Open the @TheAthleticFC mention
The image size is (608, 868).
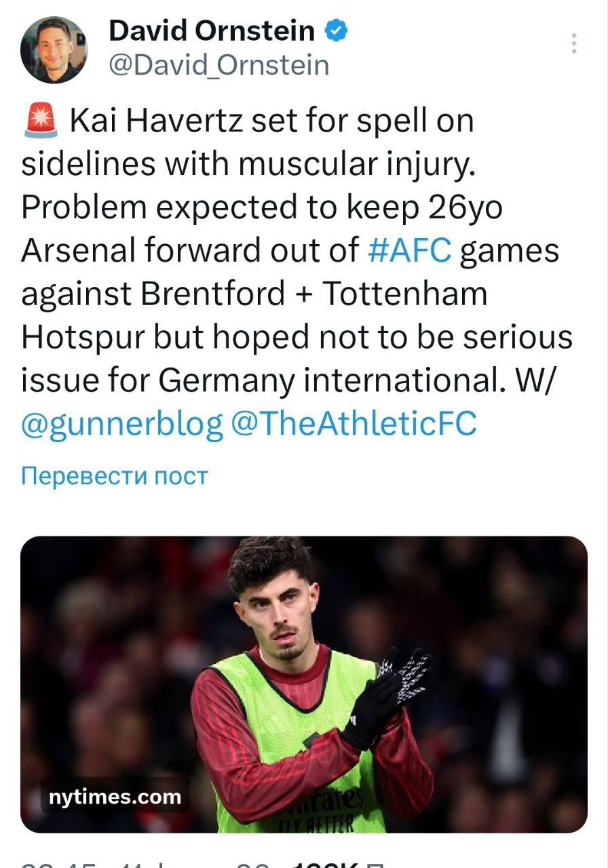(x=354, y=425)
